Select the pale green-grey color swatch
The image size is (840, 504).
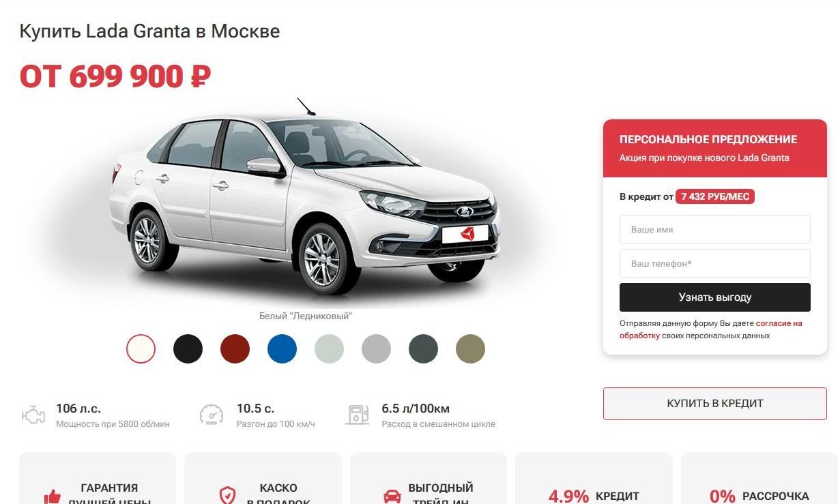330,349
